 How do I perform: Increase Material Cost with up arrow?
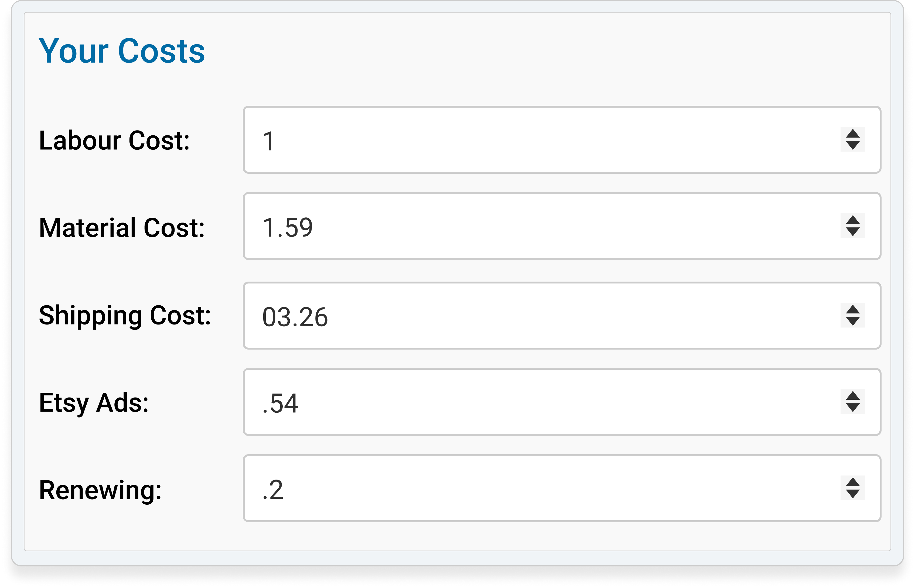pos(852,220)
